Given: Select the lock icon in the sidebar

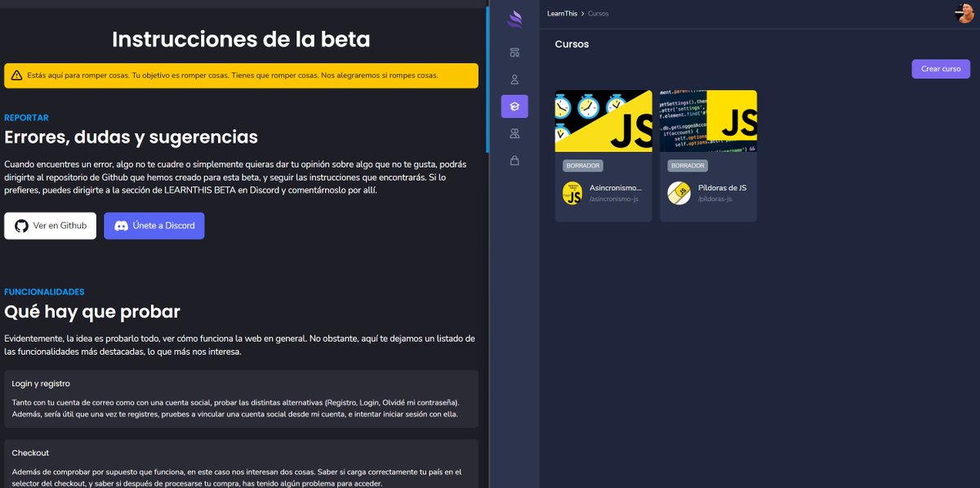Looking at the screenshot, I should (514, 160).
